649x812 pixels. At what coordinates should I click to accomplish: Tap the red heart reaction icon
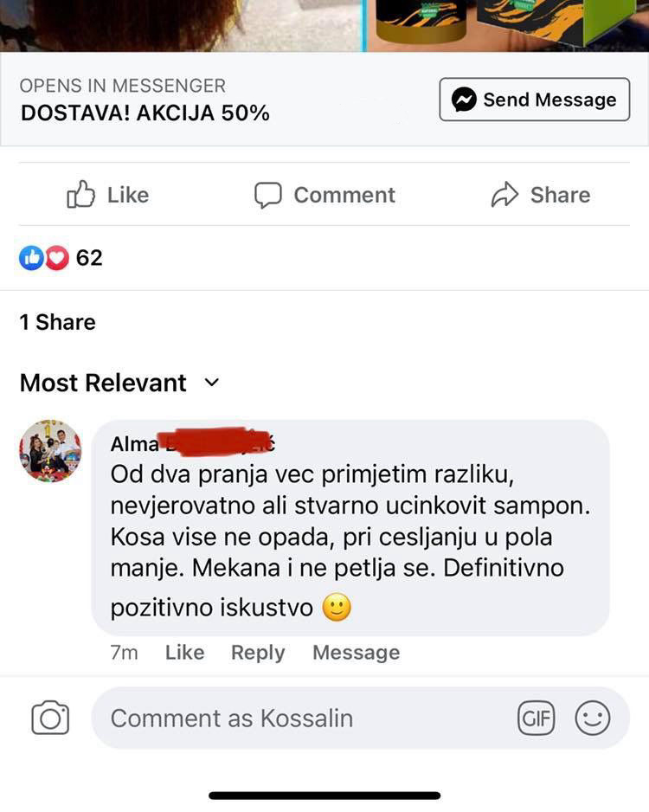pyautogui.click(x=56, y=258)
